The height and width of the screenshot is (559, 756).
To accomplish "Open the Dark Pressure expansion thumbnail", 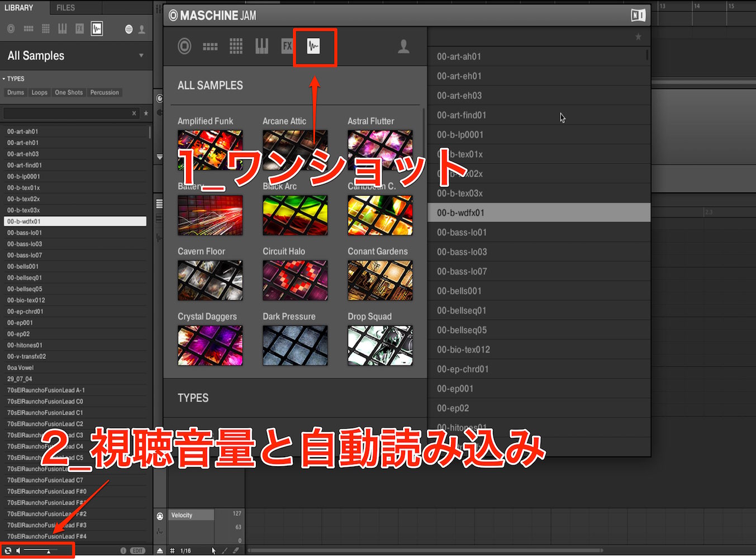I will point(295,345).
